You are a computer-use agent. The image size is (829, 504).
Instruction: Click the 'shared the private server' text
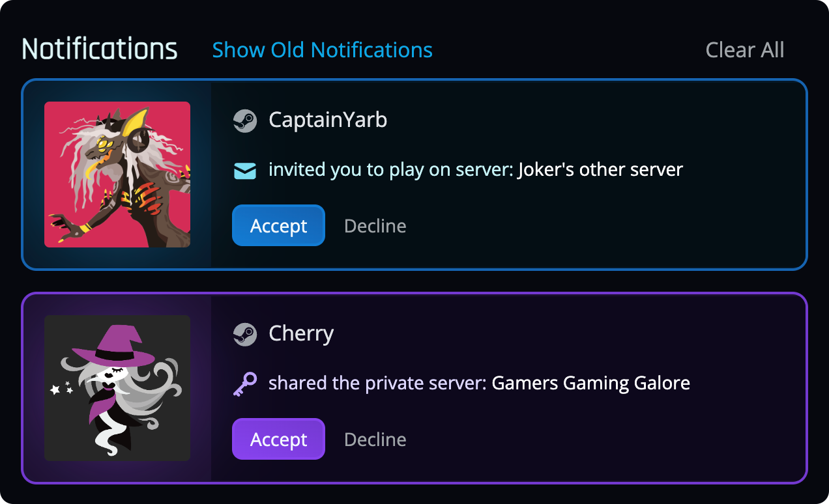377,383
